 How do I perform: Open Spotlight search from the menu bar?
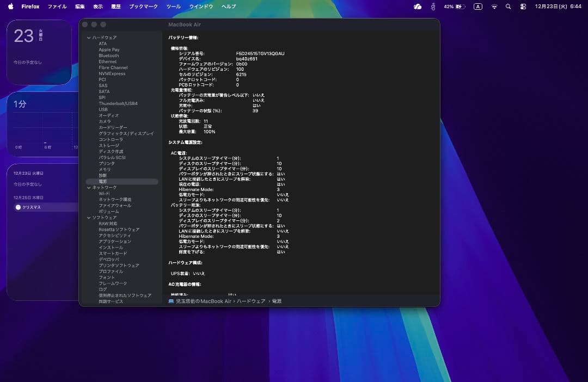click(x=508, y=6)
